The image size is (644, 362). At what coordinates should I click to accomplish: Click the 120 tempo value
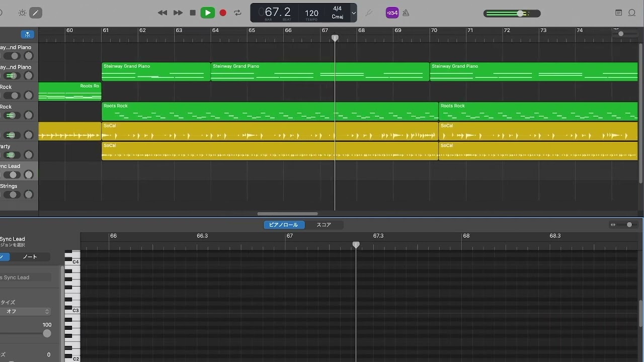[311, 13]
